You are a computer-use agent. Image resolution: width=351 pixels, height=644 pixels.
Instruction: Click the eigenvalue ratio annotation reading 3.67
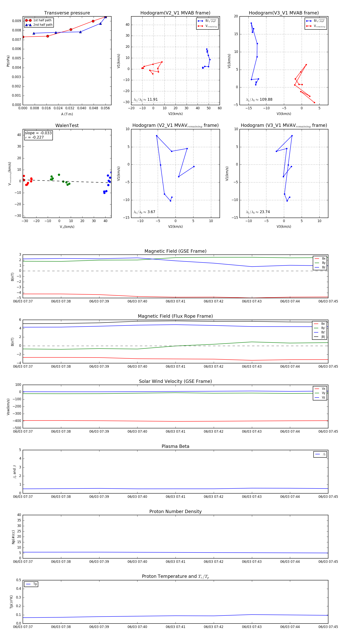[144, 212]
